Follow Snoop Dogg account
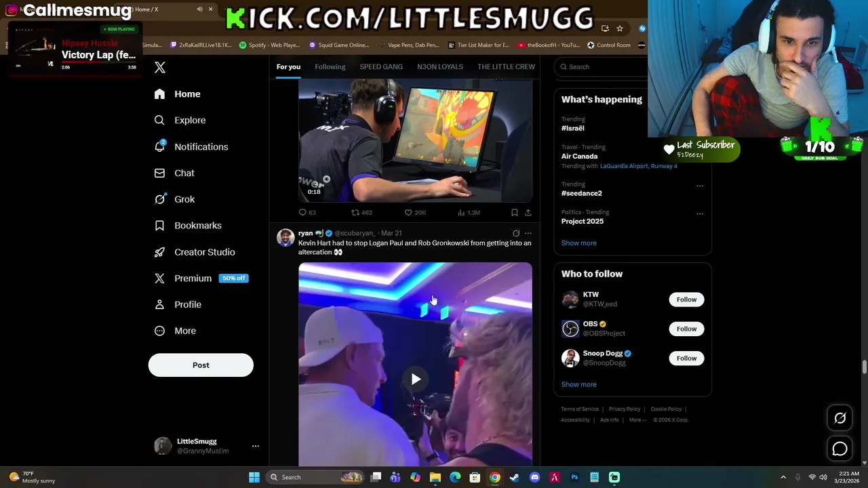The height and width of the screenshot is (488, 868). [686, 358]
